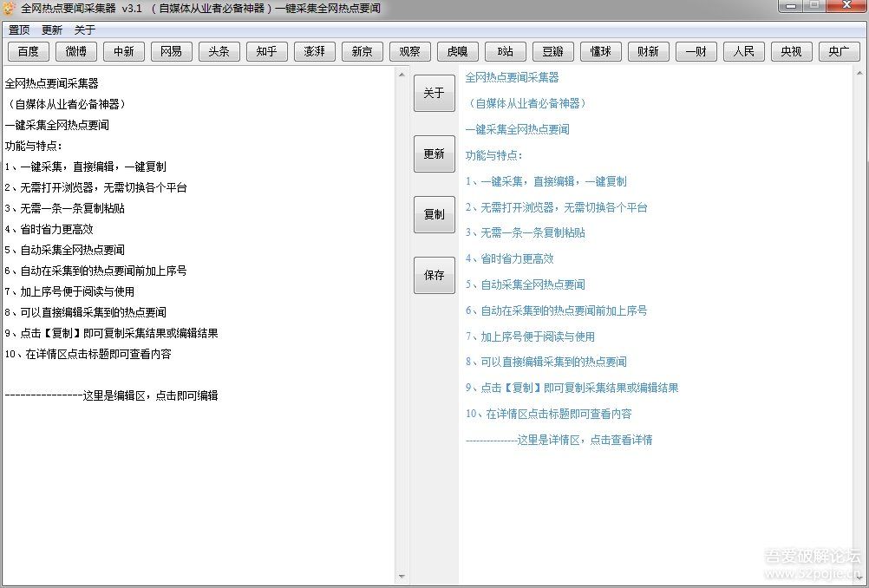Click the 知乎 source button
869x588 pixels.
pyautogui.click(x=267, y=51)
